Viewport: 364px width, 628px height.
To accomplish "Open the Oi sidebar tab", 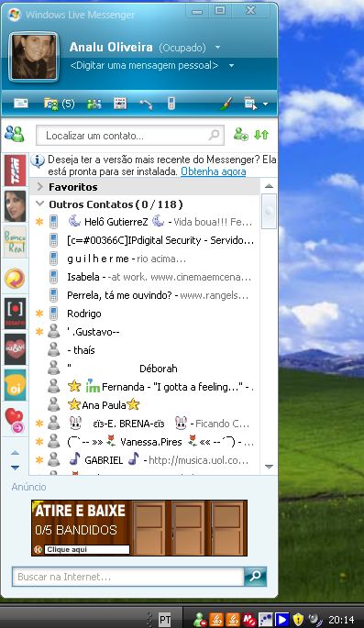I will pyautogui.click(x=15, y=385).
